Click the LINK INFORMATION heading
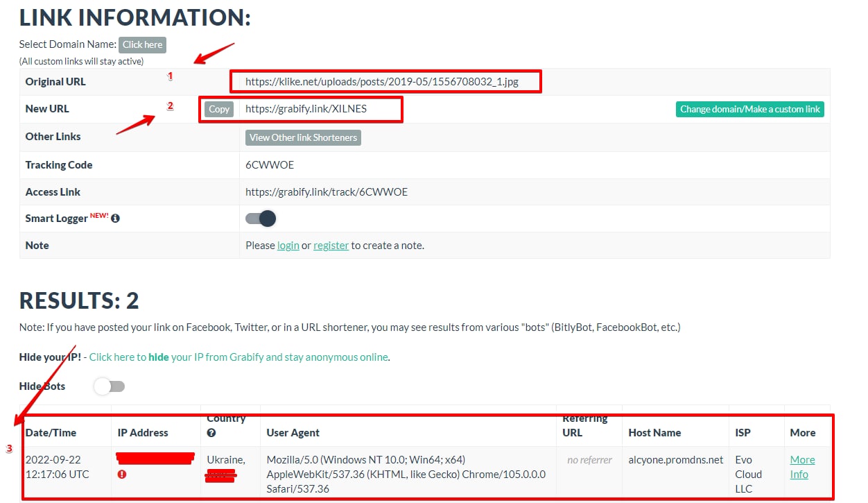The image size is (868, 503). coord(134,17)
